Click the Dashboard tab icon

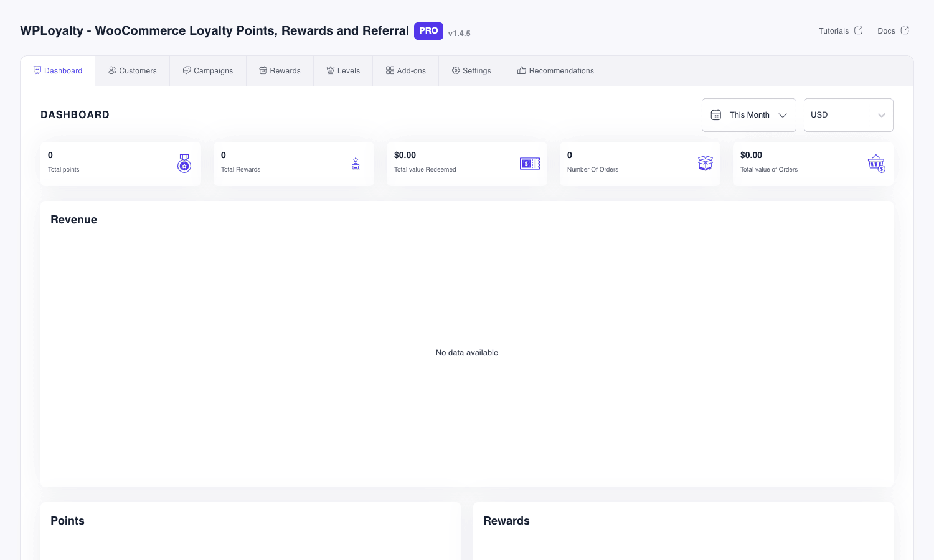(x=37, y=70)
